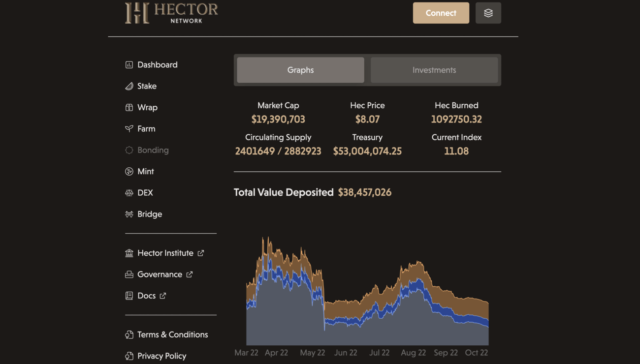Click the Farm sprout icon
This screenshot has height=364, width=640.
click(x=129, y=129)
